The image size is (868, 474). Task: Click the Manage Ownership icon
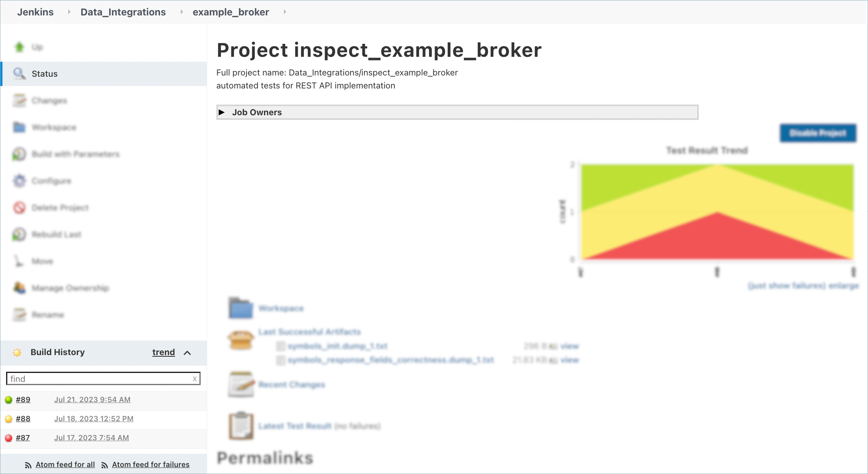19,288
